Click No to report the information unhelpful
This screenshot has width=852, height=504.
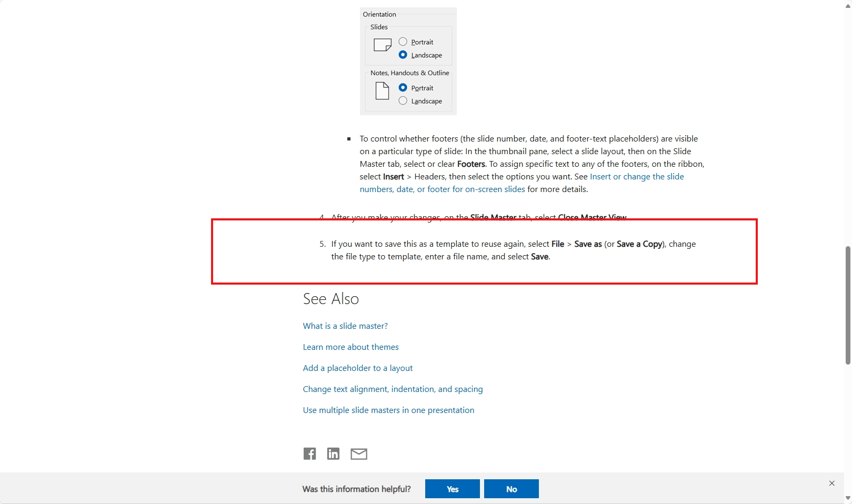pos(511,489)
